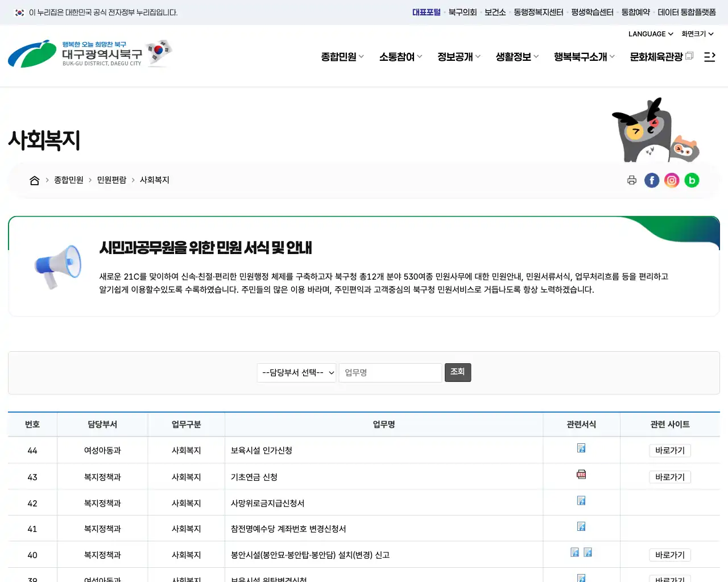Click 바로가기 for 기초연금 신청
The height and width of the screenshot is (582, 728).
[670, 477]
